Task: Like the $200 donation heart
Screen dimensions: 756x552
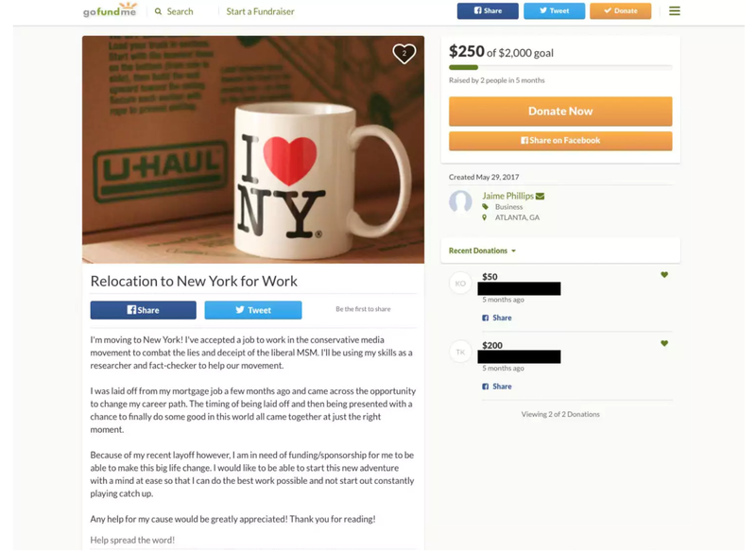Action: coord(664,343)
